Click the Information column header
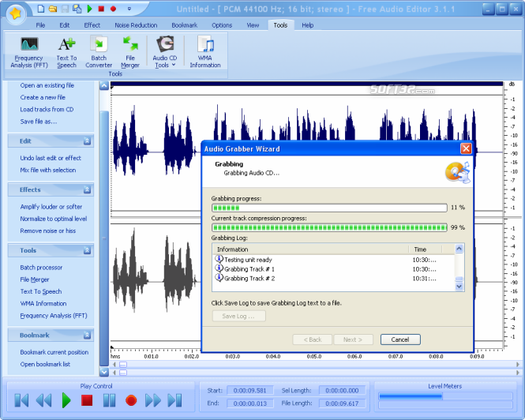525x420 pixels. point(311,249)
